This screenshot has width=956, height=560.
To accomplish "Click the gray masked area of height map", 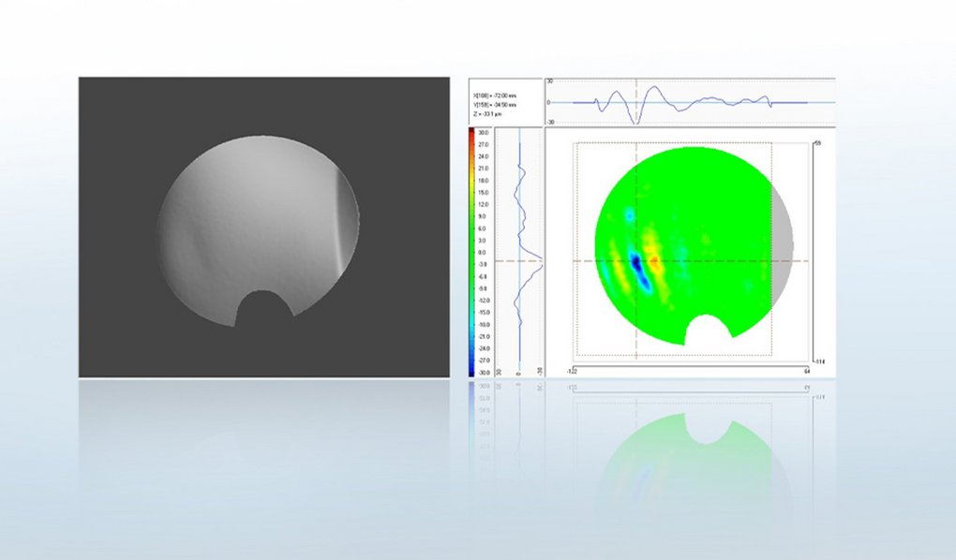I will [783, 247].
